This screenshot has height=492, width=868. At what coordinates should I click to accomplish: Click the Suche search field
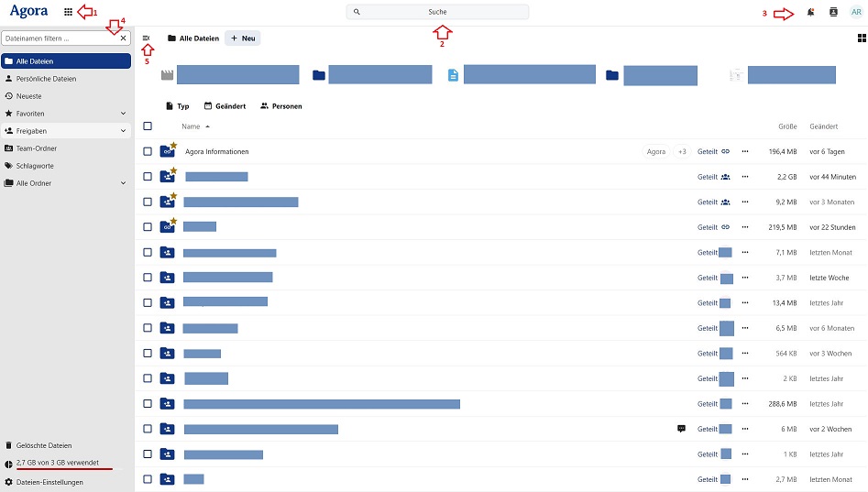tap(437, 12)
